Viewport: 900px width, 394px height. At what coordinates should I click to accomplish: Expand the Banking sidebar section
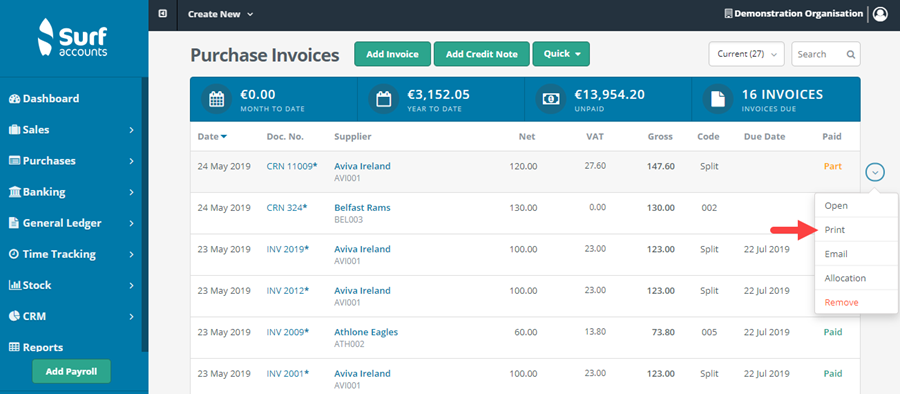(x=72, y=192)
